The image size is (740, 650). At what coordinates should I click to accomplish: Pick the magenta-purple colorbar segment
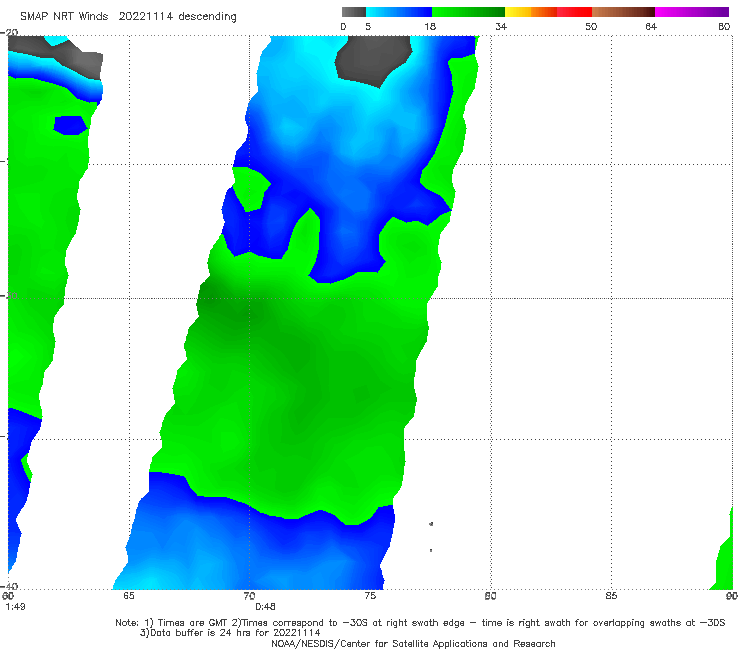692,12
